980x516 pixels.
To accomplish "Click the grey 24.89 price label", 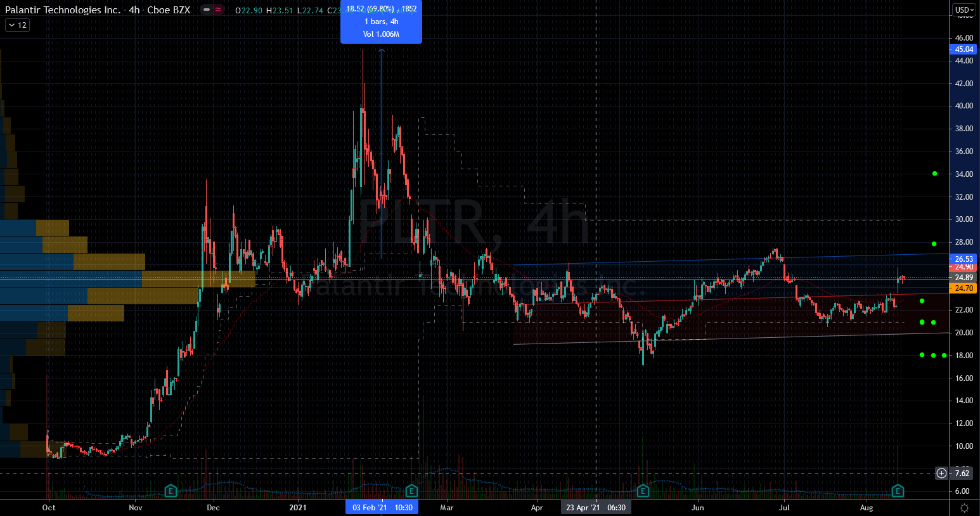I will tap(964, 278).
